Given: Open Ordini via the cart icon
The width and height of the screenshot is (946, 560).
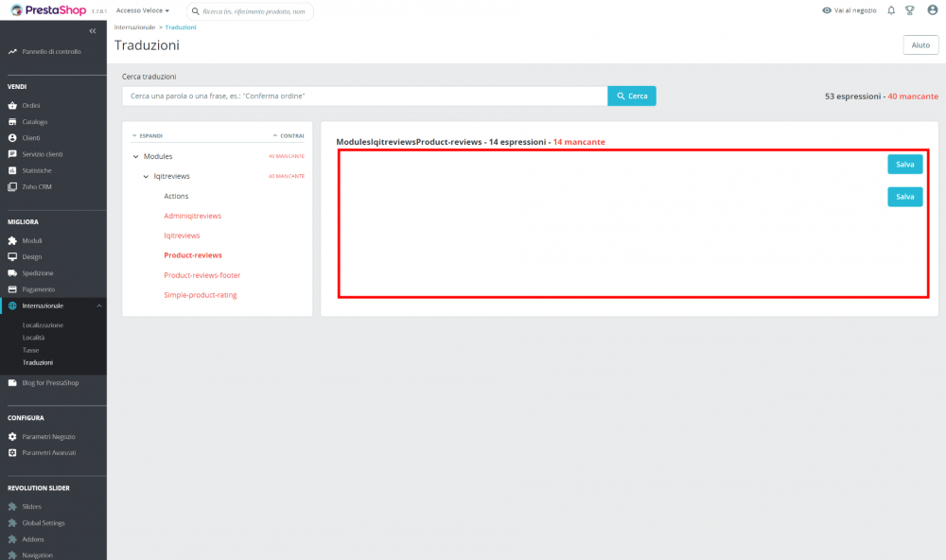Looking at the screenshot, I should (12, 104).
